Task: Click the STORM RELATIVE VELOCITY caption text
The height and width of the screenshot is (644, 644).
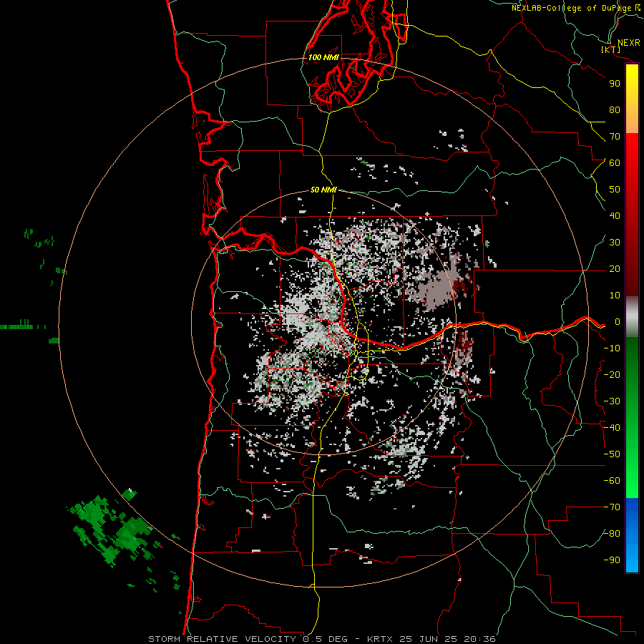Action: (222, 639)
